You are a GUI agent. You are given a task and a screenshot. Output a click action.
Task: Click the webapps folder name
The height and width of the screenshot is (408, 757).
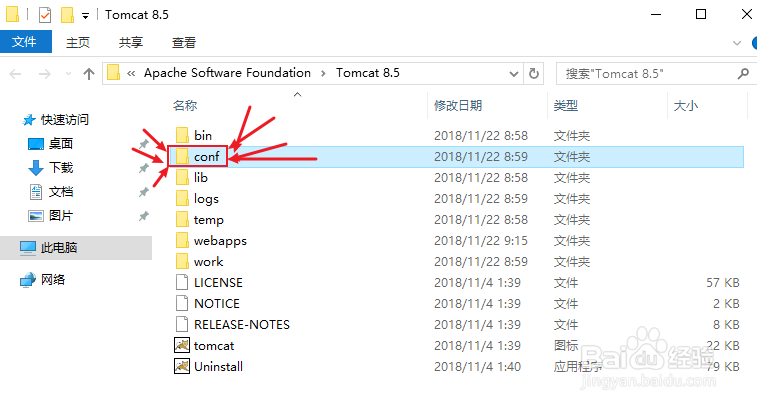tap(220, 240)
